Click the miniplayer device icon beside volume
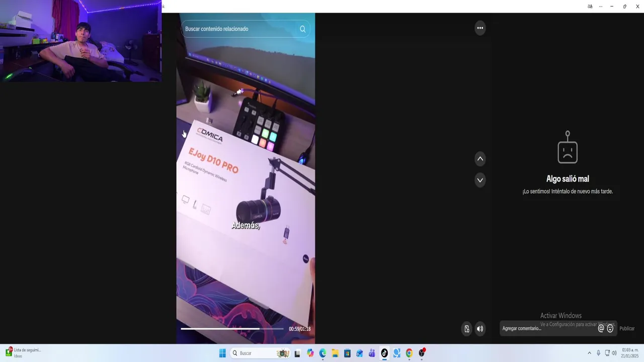Image resolution: width=644 pixels, height=362 pixels. pos(467,329)
